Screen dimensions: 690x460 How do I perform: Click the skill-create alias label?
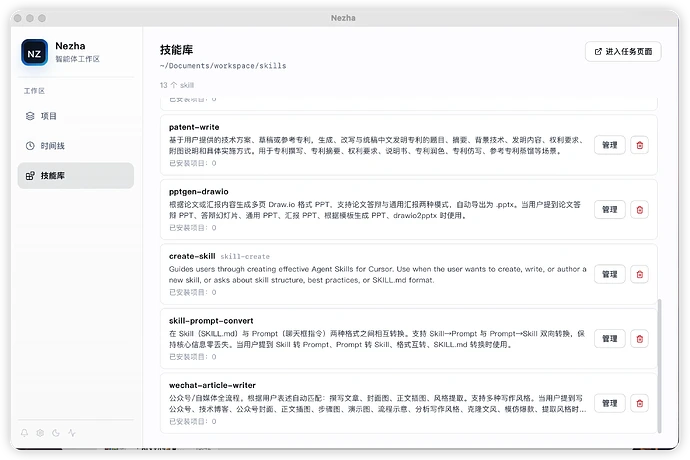245,257
